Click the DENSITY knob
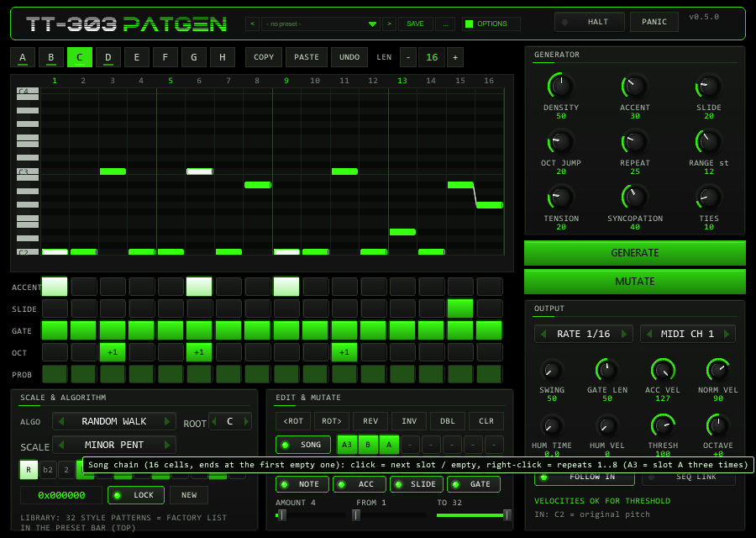Viewport: 756px width, 538px height. (561, 87)
